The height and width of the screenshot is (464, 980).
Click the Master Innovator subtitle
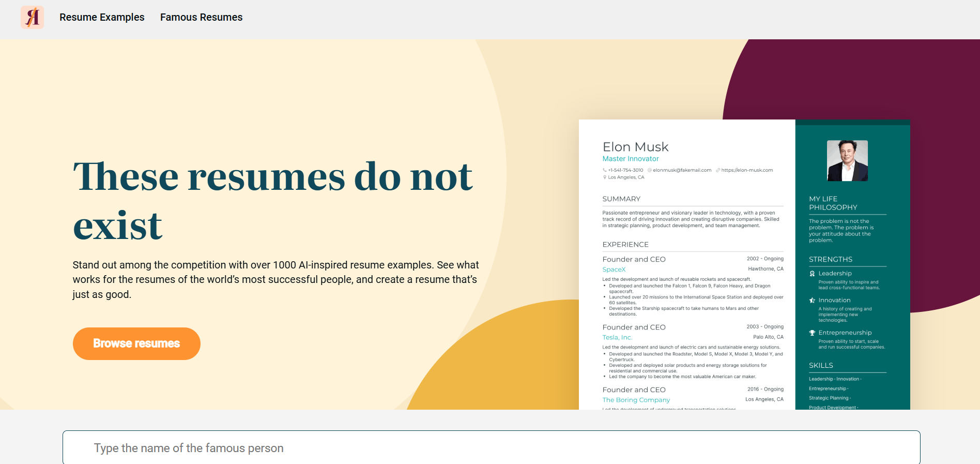tap(631, 159)
